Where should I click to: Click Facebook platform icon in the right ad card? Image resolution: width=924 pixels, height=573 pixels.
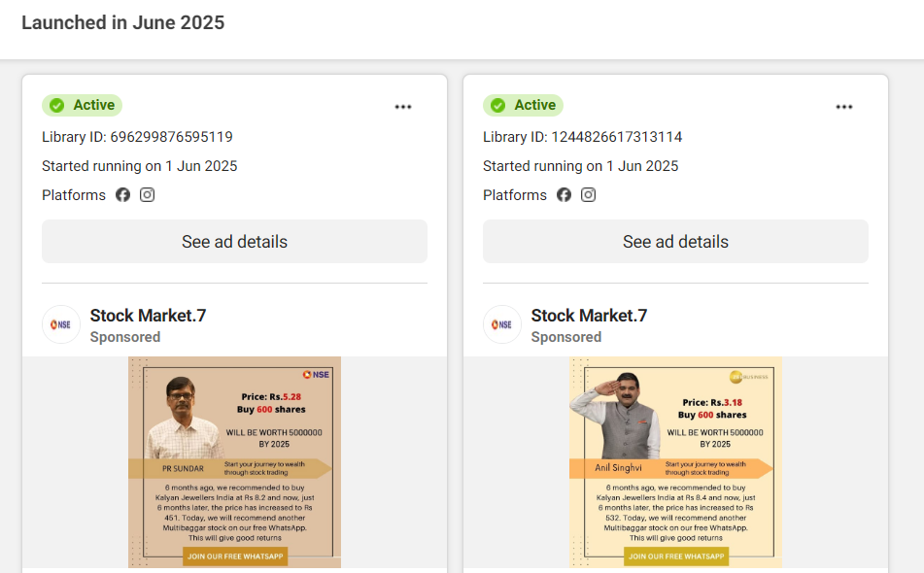pyautogui.click(x=565, y=195)
